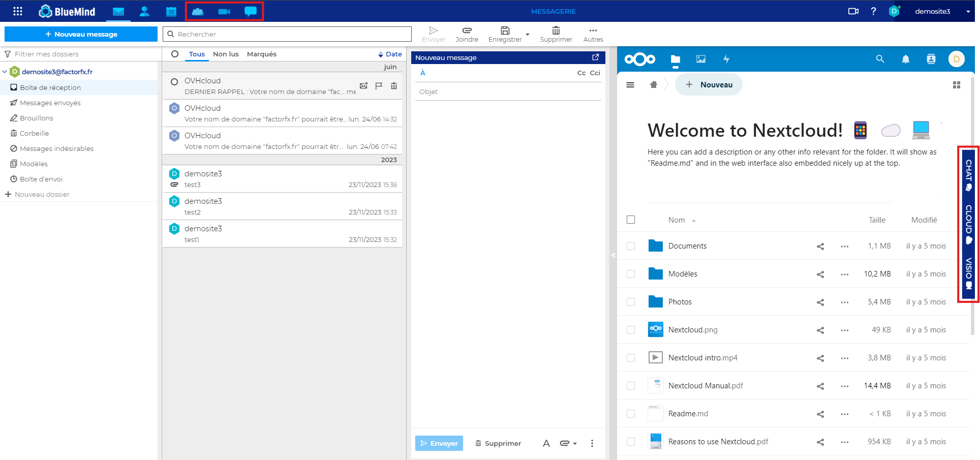Viewport: 980px width, 460px height.
Task: Switch Nextcloud to grid view
Action: pos(957,85)
